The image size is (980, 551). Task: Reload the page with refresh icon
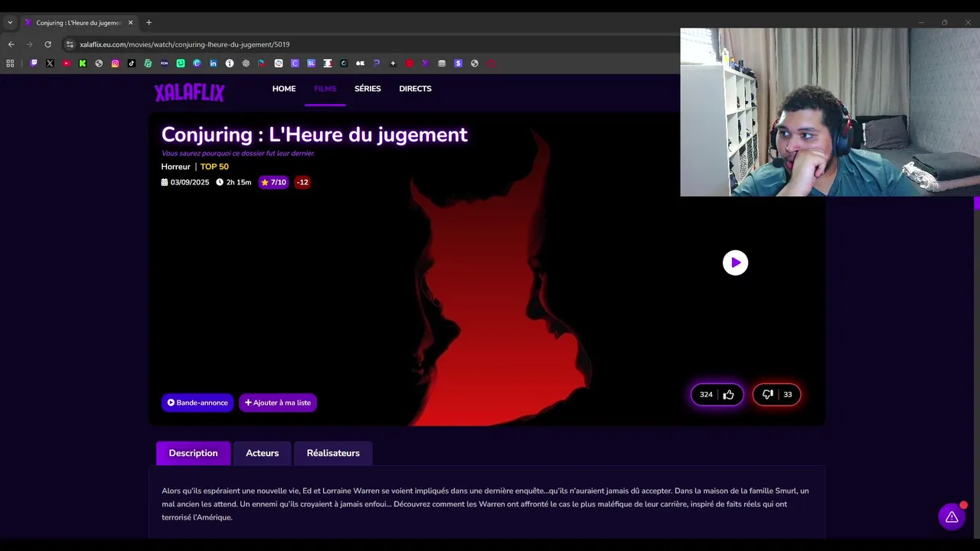point(47,44)
